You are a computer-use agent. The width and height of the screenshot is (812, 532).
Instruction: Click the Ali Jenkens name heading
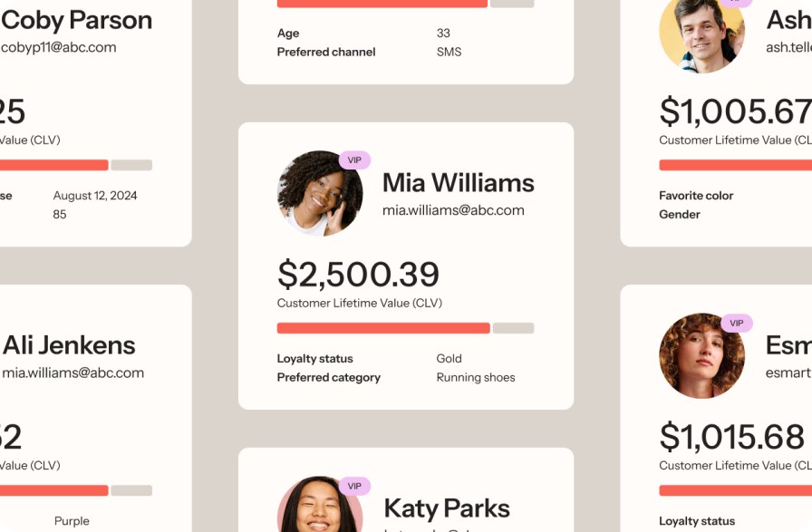[x=69, y=345]
